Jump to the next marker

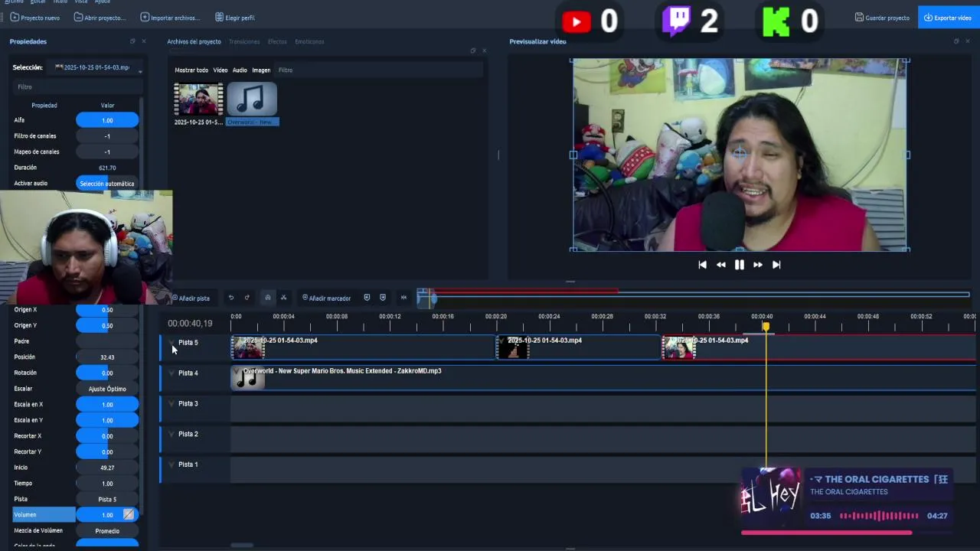383,298
